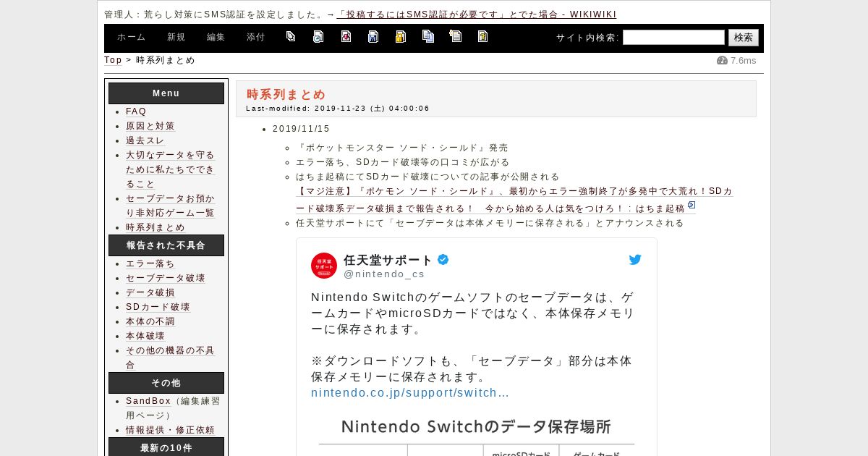Open nintendo.co.jp/support/switch link in tweet
This screenshot has height=456, width=868.
pyautogui.click(x=410, y=393)
